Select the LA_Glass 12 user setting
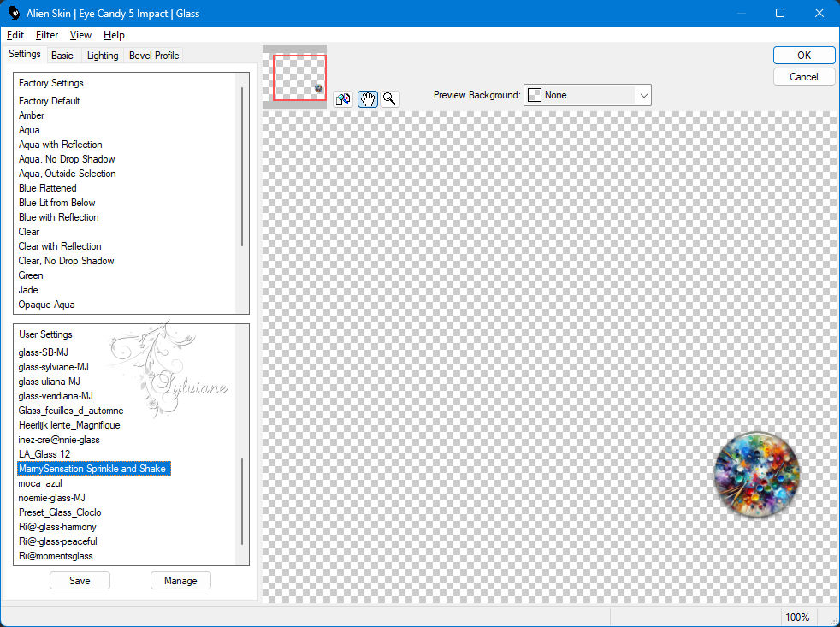The width and height of the screenshot is (840, 627). (x=44, y=454)
